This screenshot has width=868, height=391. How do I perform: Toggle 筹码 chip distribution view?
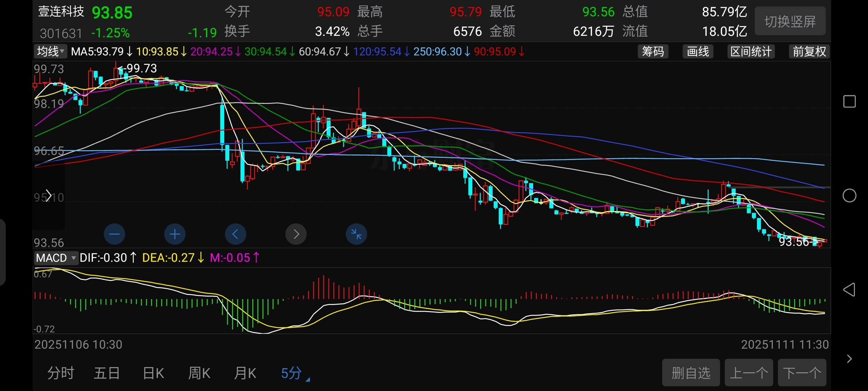(653, 51)
